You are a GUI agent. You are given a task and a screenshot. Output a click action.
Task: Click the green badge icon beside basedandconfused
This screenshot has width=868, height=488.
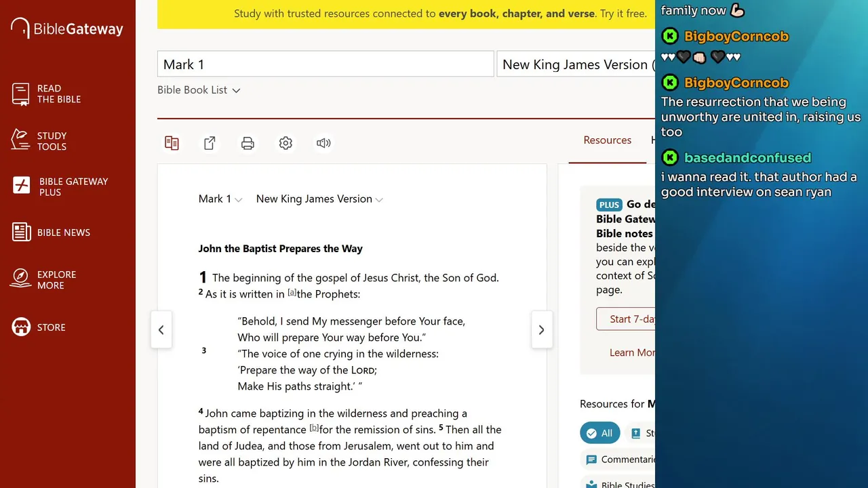(x=670, y=157)
